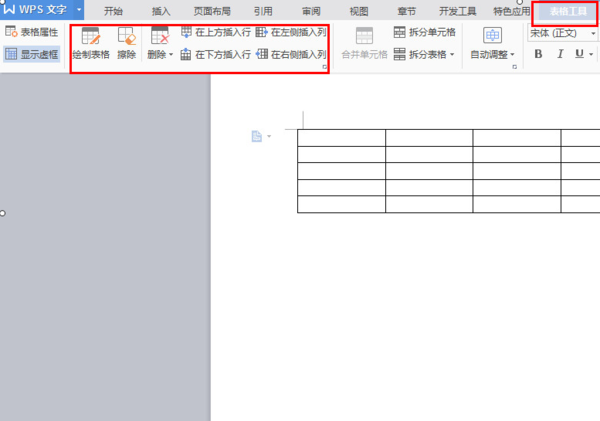Expand the WPS 文字 dropdown arrow
The image size is (600, 421).
point(79,10)
